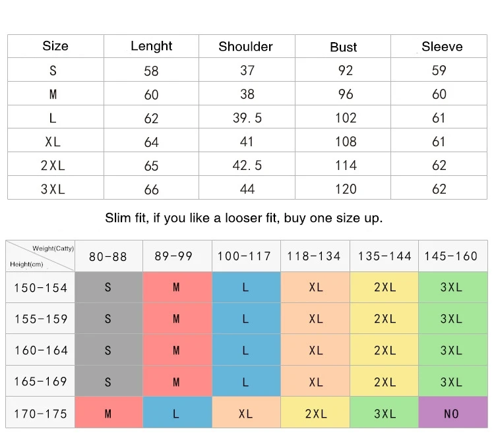Click peach XL cell in 170-175 row

tap(246, 412)
